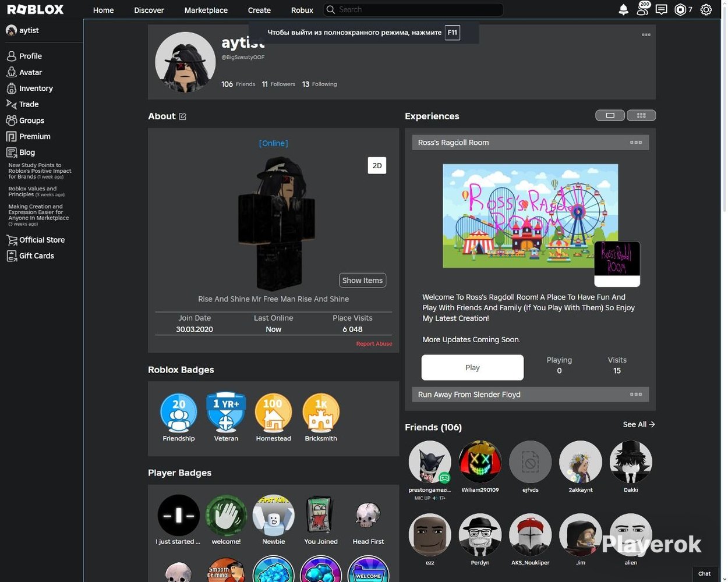
Task: Click the Ross's Ragdoll Room thumbnail image
Action: coord(531,216)
